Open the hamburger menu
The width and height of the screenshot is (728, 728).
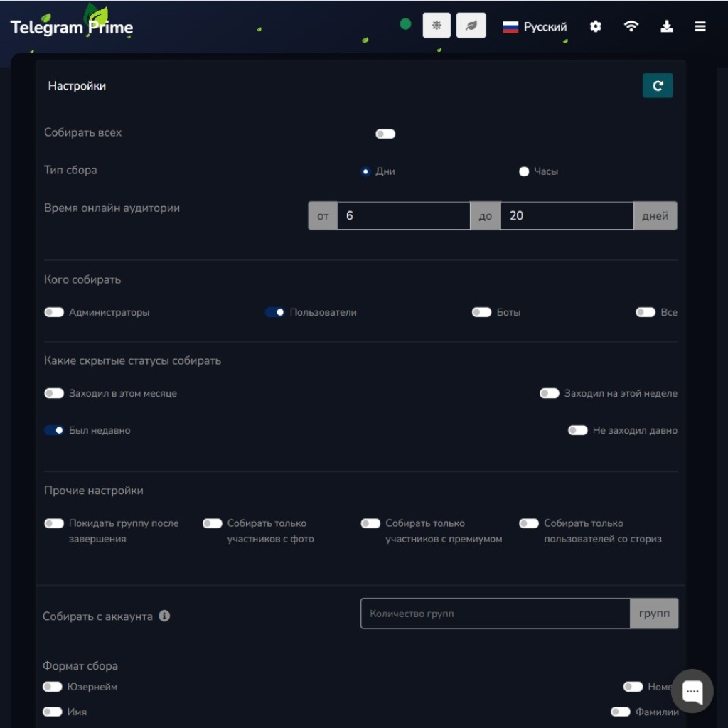point(700,26)
